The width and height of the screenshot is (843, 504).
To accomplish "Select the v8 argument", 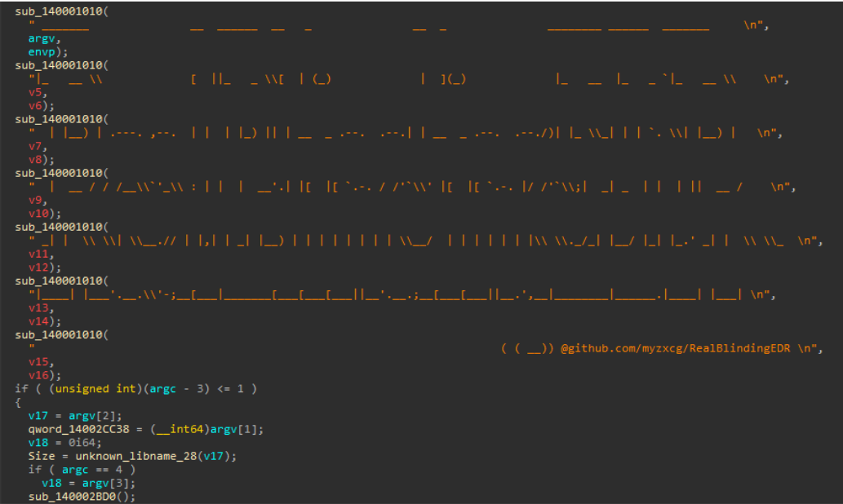I will click(x=35, y=159).
